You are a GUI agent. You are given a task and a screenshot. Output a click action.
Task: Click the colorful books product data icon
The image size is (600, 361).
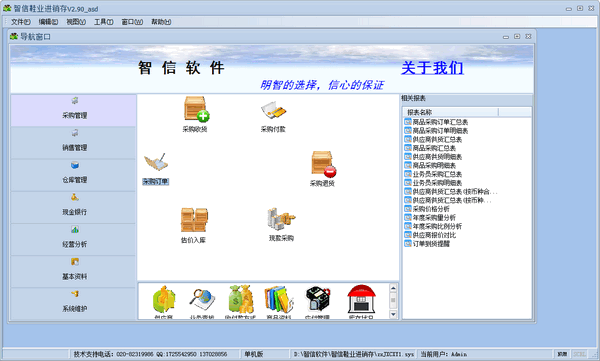(279, 299)
